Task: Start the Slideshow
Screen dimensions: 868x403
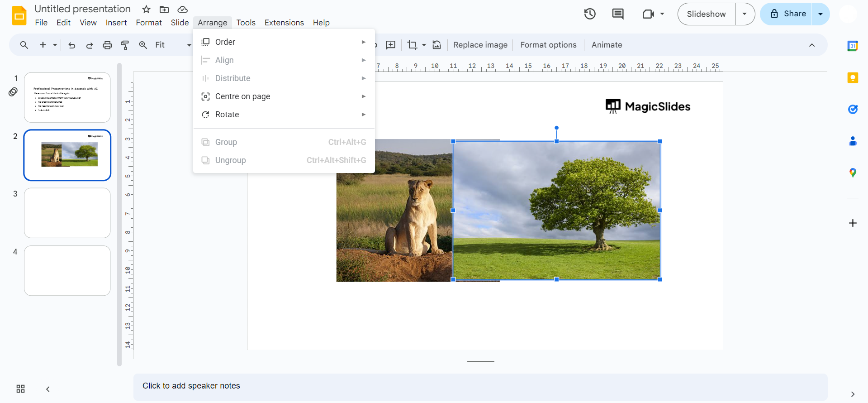Action: (706, 14)
